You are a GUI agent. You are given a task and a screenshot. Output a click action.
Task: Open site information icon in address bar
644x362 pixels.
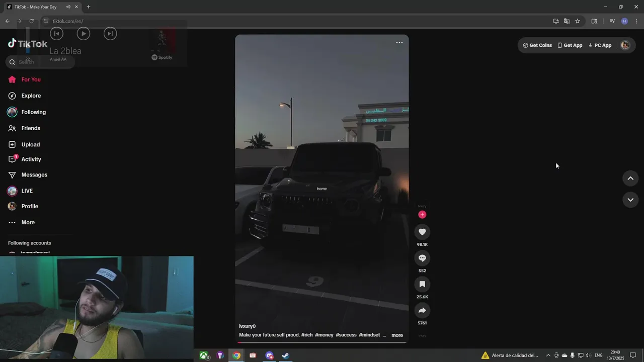(46, 21)
